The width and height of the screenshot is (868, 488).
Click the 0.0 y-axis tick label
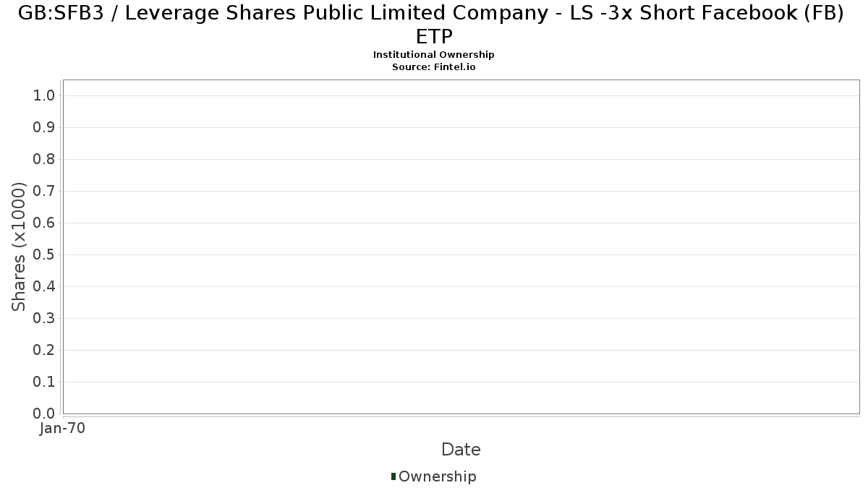[x=44, y=414]
